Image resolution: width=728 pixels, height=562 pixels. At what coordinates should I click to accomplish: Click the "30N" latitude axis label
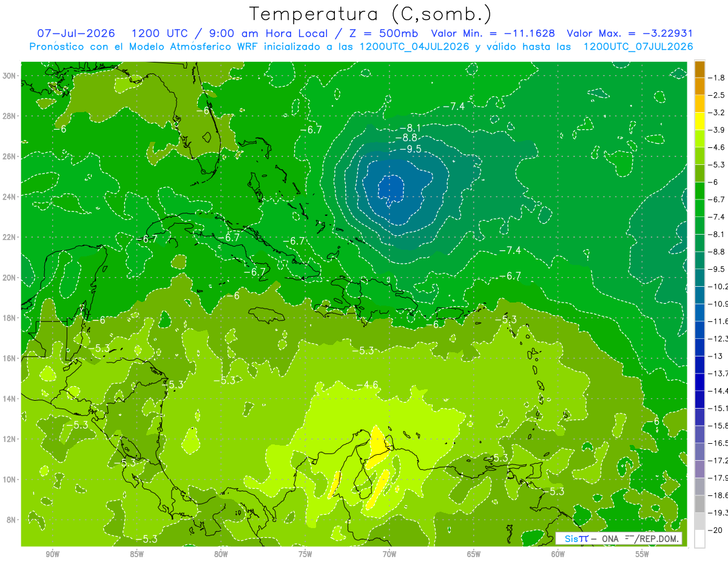pos(10,76)
